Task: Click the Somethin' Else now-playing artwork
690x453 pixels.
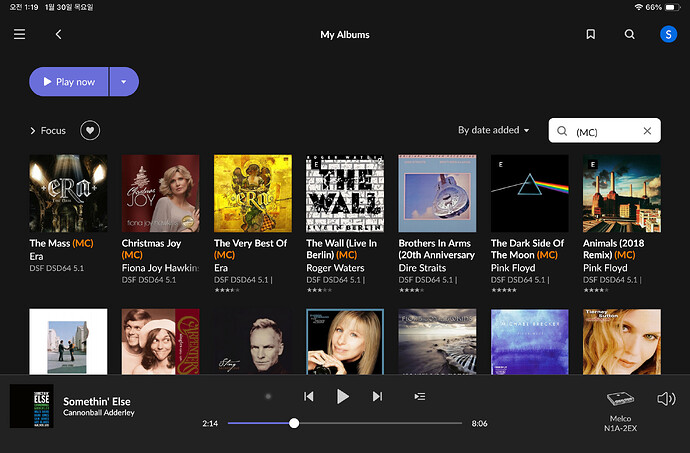Action: pos(32,406)
